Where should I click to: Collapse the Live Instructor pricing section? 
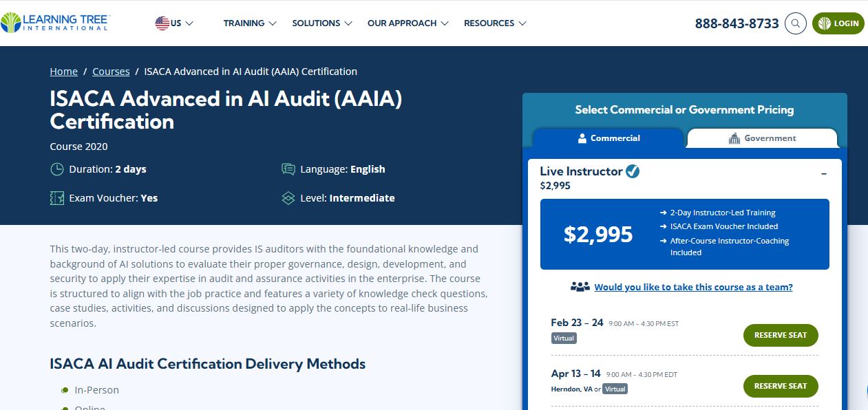tap(824, 174)
